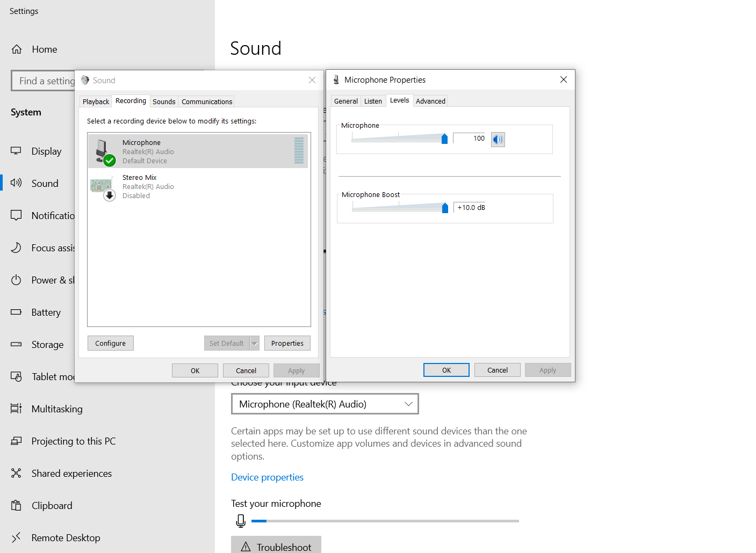Click the Power & sleep icon
The image size is (756, 553).
pyautogui.click(x=16, y=280)
